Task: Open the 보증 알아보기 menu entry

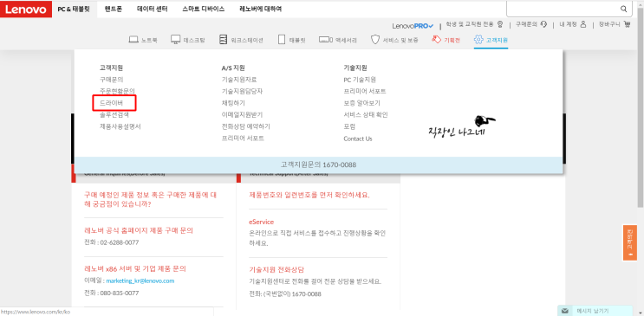Action: tap(361, 103)
